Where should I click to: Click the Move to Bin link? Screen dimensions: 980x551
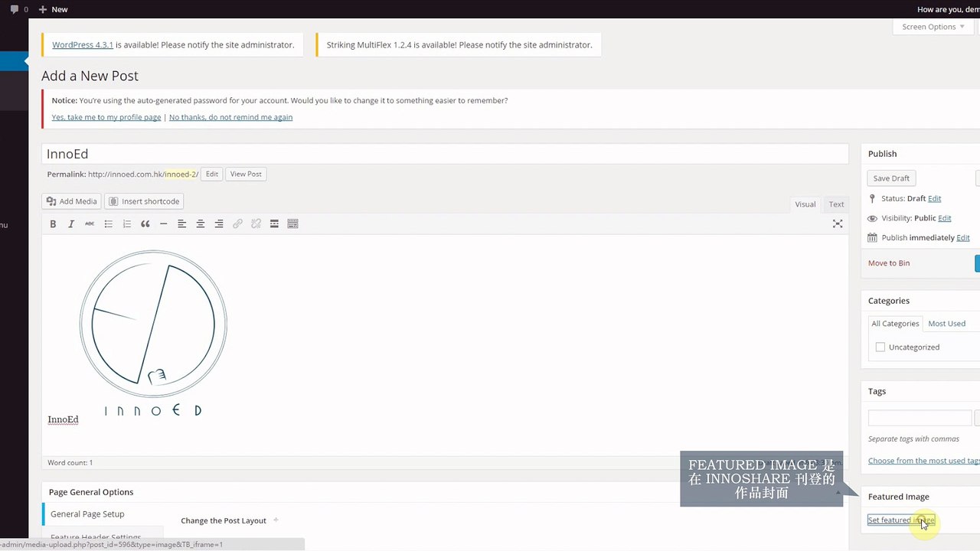point(889,263)
